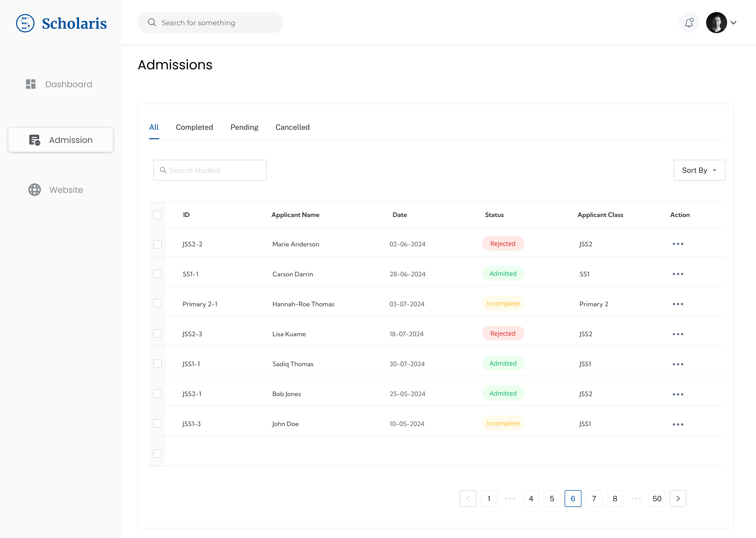756x538 pixels.
Task: Go to next page arrow
Action: [678, 499]
